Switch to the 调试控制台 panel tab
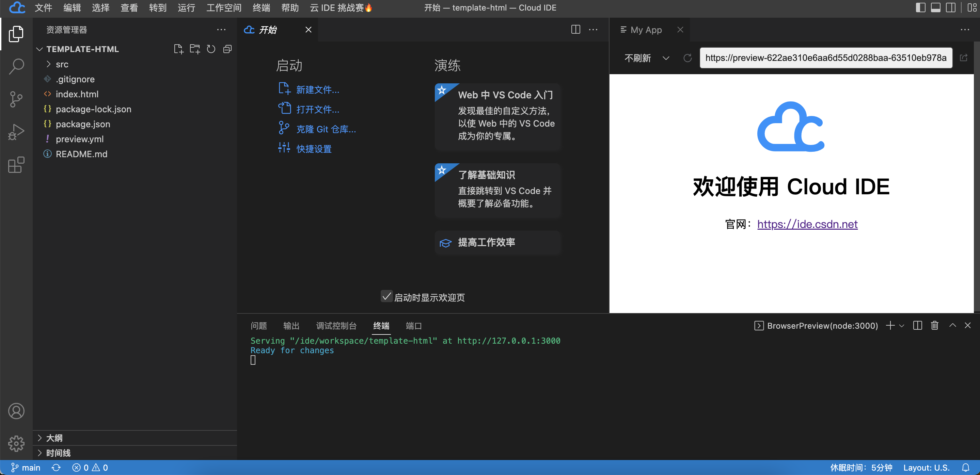This screenshot has height=475, width=980. tap(336, 326)
